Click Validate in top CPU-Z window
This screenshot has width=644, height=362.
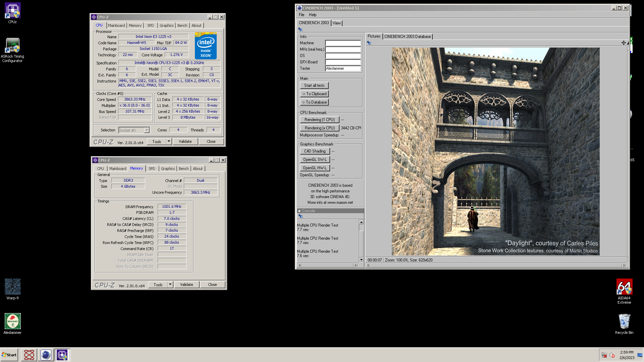(185, 141)
